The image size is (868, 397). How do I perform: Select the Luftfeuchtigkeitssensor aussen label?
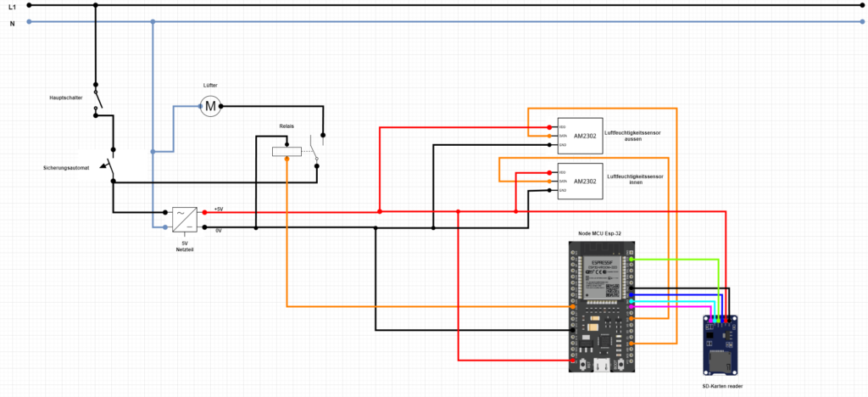coord(632,137)
